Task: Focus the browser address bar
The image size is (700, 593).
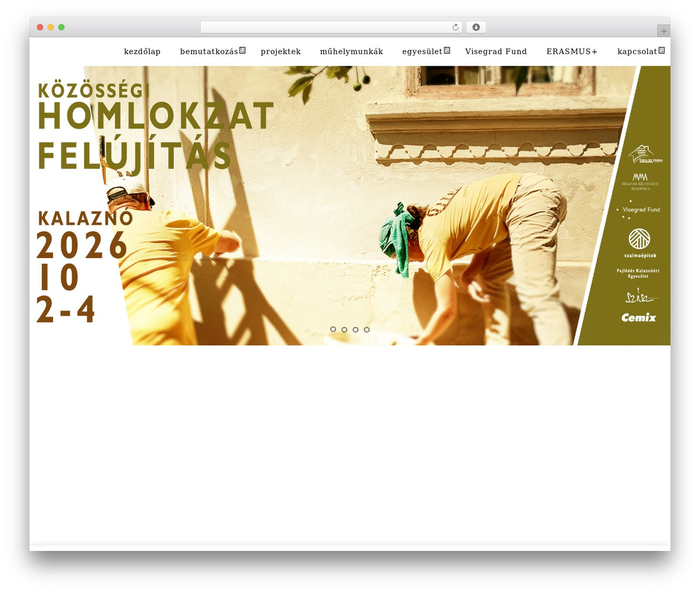Action: 331,27
